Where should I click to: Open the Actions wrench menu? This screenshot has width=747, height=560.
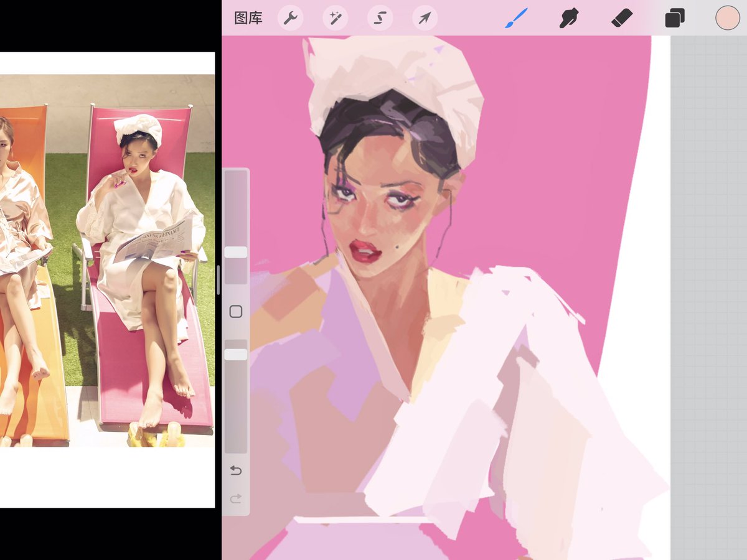pyautogui.click(x=290, y=18)
